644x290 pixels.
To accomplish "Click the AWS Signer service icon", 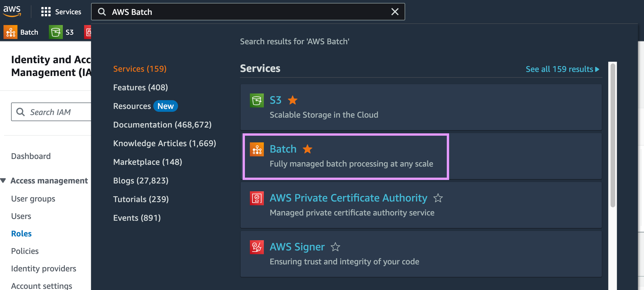I will pos(257,247).
